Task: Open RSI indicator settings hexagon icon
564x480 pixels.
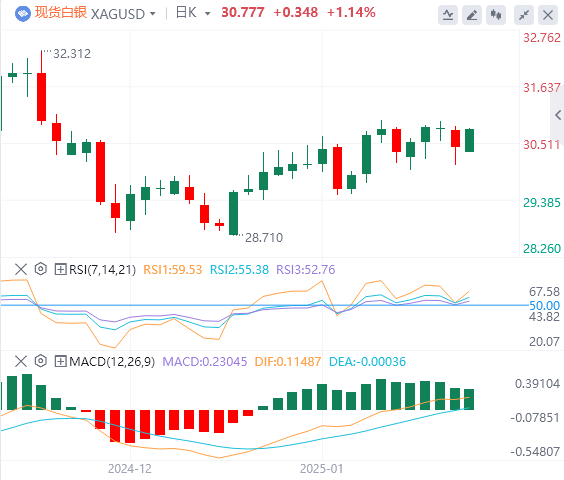Action: click(41, 269)
